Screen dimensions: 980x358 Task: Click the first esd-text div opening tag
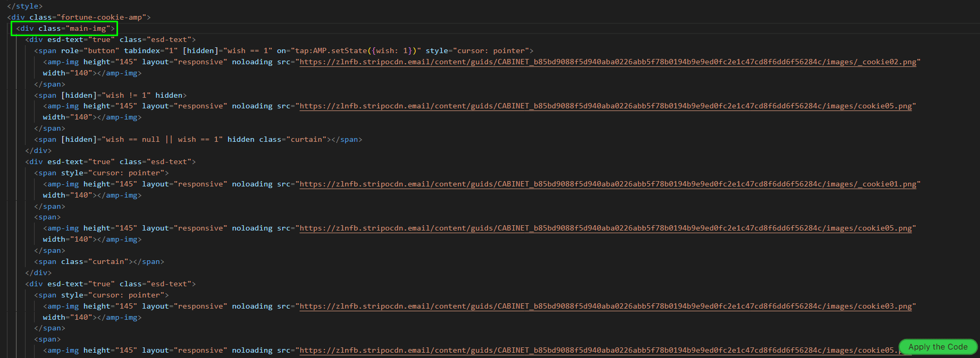(x=110, y=40)
